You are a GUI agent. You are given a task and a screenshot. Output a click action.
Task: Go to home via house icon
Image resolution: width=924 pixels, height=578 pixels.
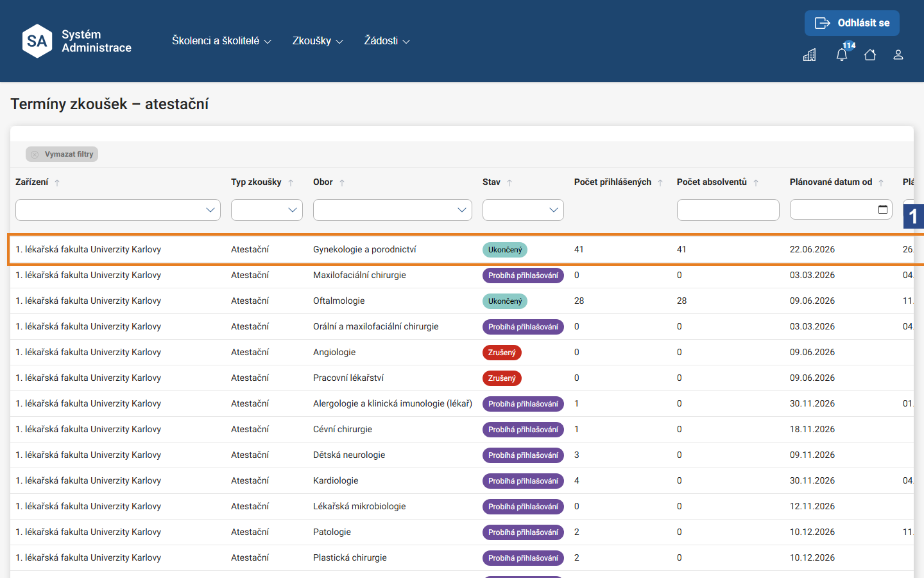tap(870, 55)
